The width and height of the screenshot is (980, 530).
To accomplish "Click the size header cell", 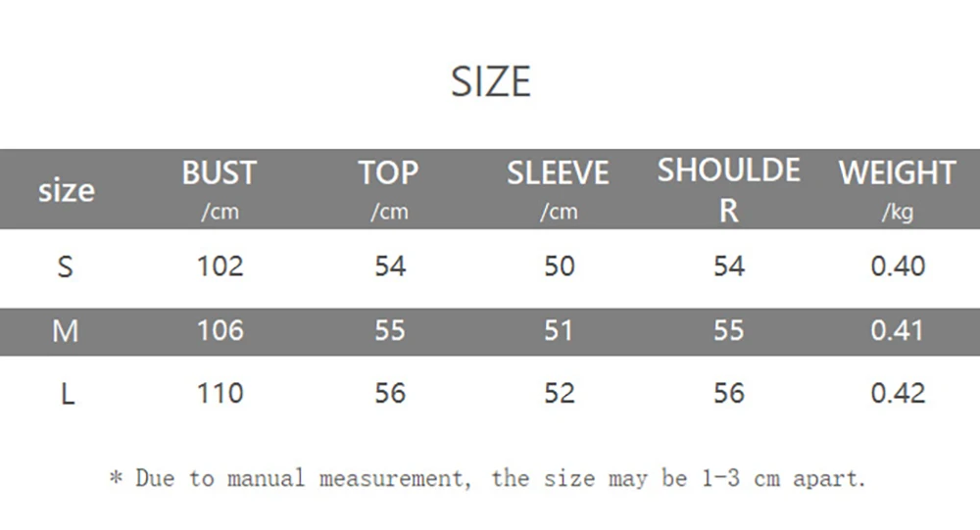I will tap(67, 191).
